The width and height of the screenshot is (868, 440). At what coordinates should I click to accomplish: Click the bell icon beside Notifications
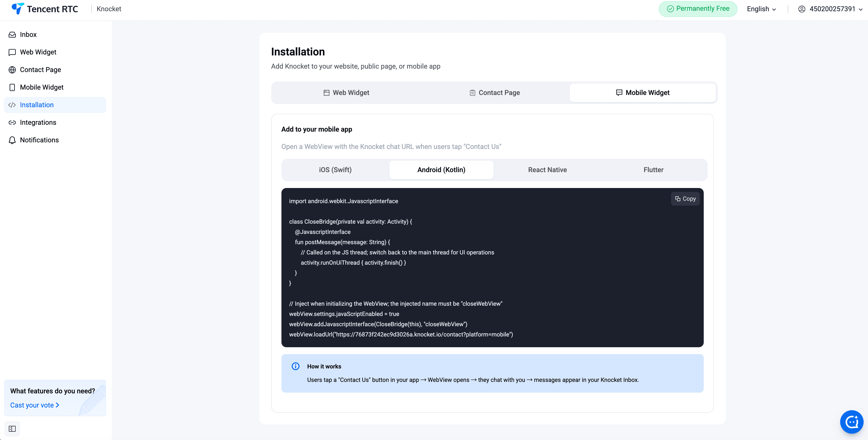pos(12,140)
